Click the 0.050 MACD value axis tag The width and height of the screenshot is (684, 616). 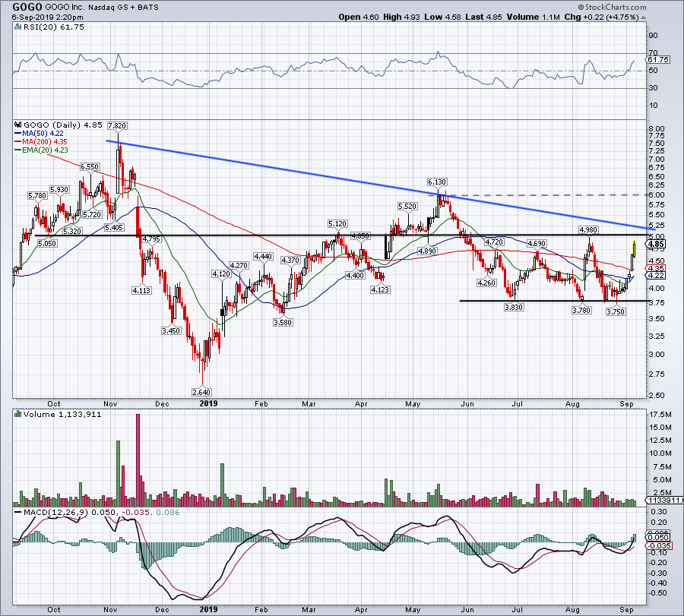[659, 538]
